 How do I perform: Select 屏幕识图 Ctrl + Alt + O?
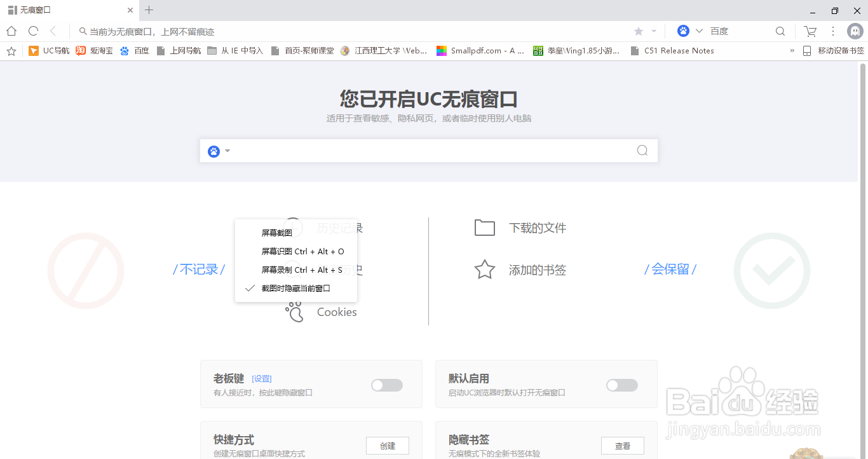coord(296,252)
